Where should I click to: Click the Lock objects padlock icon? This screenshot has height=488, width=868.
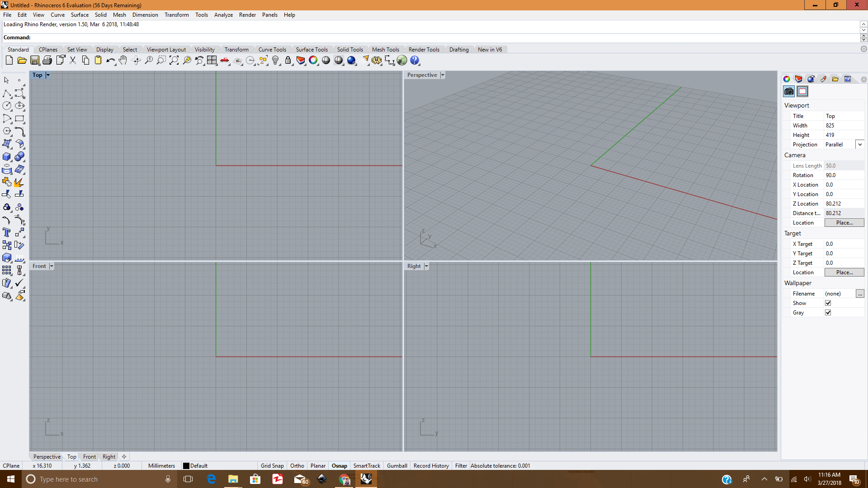(288, 61)
